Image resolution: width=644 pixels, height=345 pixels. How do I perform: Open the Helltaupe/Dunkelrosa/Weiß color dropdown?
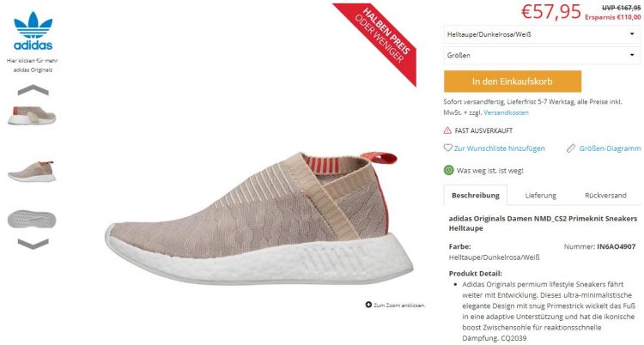click(x=542, y=34)
